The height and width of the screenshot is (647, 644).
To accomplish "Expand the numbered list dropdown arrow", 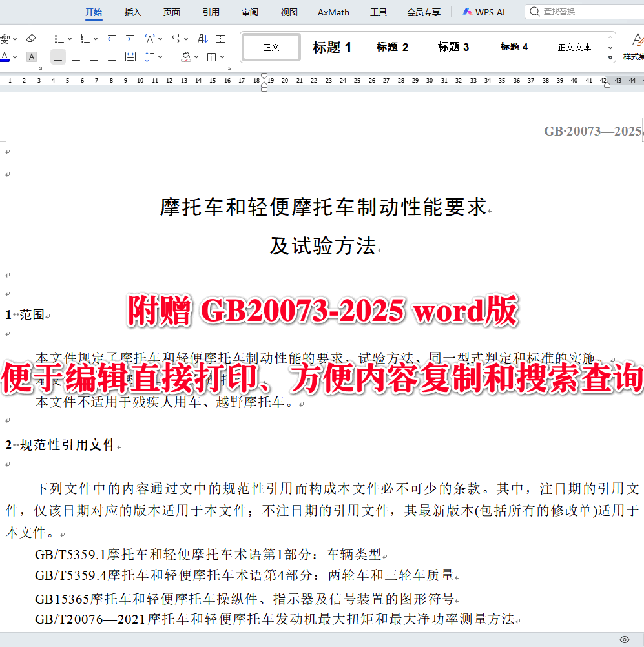I will point(95,39).
